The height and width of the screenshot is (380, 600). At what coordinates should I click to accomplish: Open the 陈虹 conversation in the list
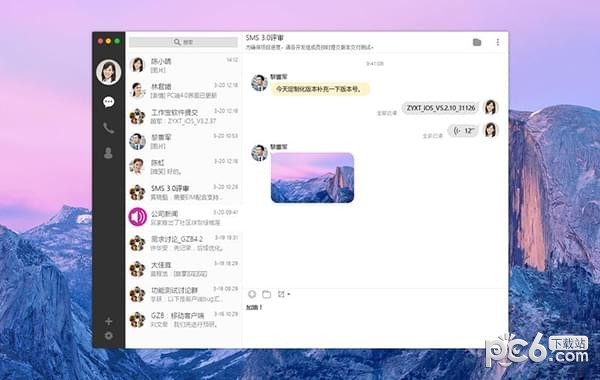184,167
